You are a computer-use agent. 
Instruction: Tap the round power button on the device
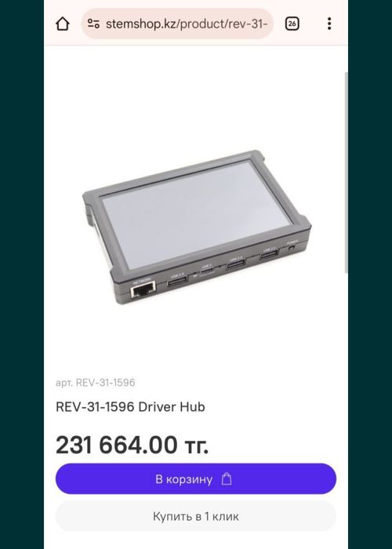pyautogui.click(x=292, y=248)
